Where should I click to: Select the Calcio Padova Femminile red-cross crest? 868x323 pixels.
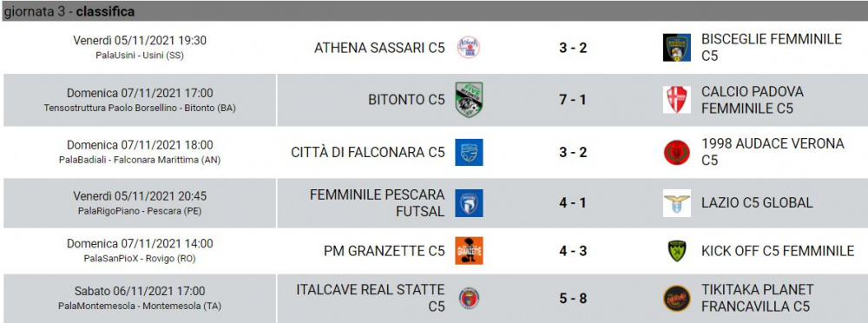point(676,100)
